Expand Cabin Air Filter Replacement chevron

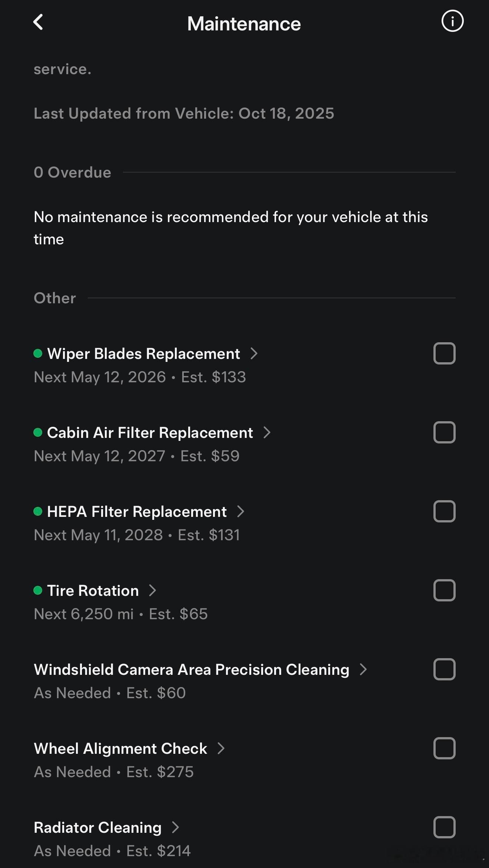point(267,432)
